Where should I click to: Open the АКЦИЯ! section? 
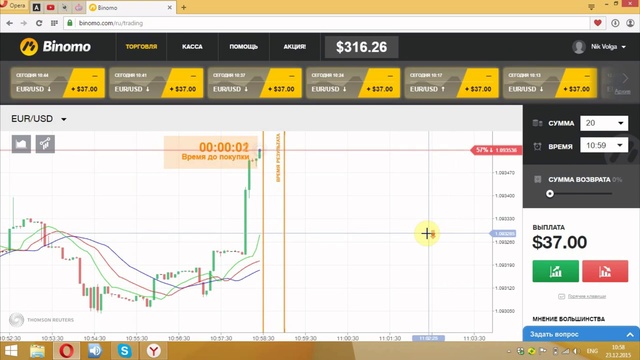[295, 47]
